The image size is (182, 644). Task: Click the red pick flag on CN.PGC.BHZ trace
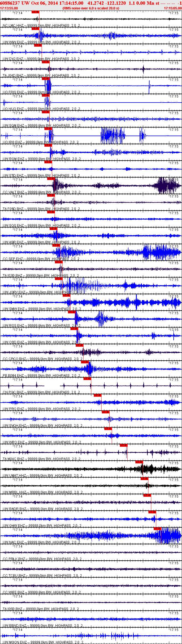[87, 379]
